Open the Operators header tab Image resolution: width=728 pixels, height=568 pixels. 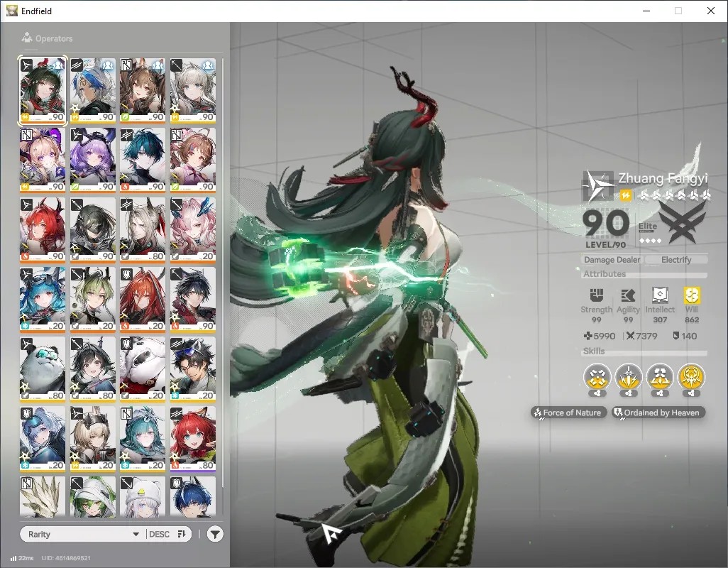47,38
